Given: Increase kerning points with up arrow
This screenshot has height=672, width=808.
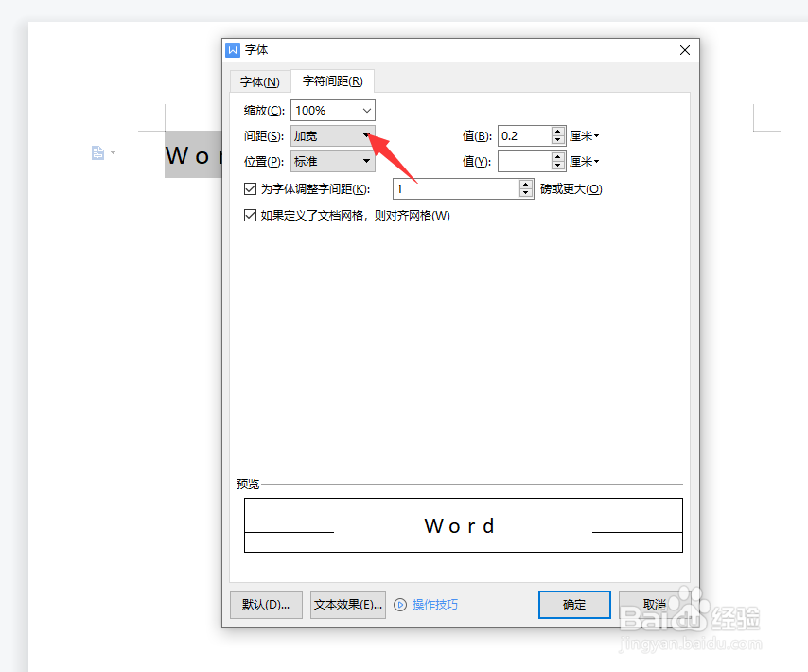Looking at the screenshot, I should [x=526, y=185].
